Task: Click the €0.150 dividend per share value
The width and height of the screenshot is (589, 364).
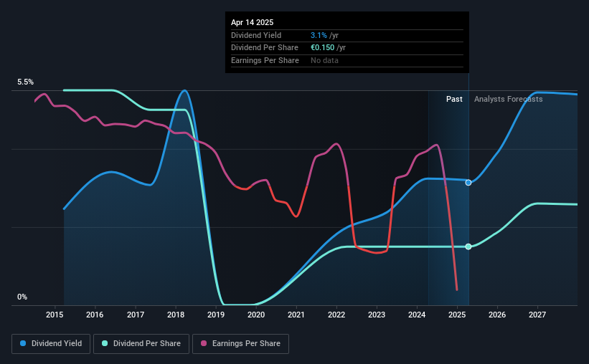Action: [322, 48]
